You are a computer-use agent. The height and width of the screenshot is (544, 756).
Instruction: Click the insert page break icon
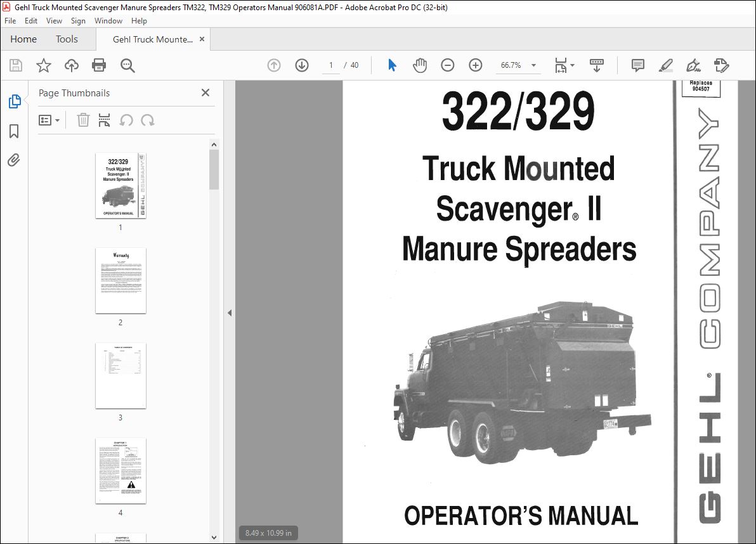pos(104,120)
